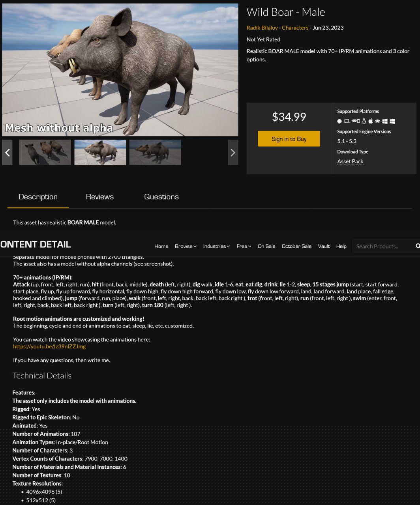420x505 pixels.
Task: Open the Industries dropdown
Action: pyautogui.click(x=217, y=246)
